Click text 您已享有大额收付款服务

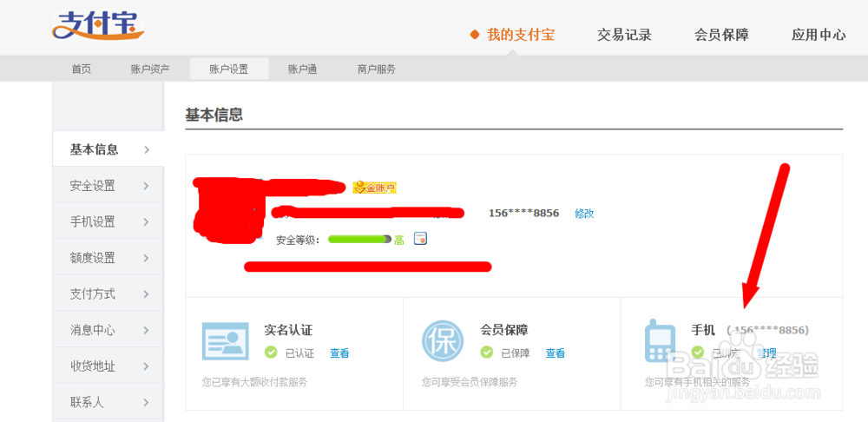[x=255, y=382]
